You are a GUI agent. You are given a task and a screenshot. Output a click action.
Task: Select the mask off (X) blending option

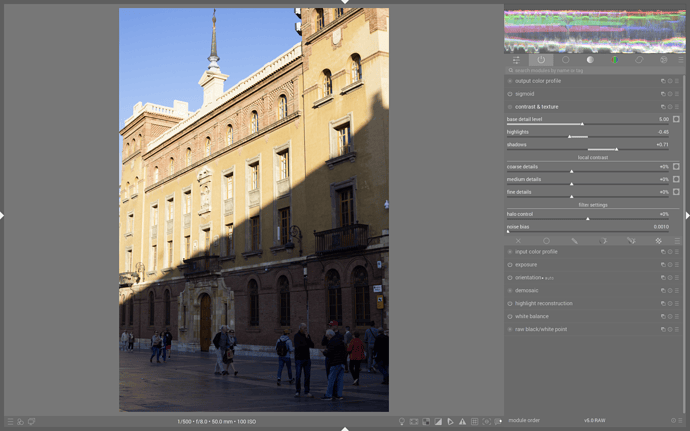518,241
